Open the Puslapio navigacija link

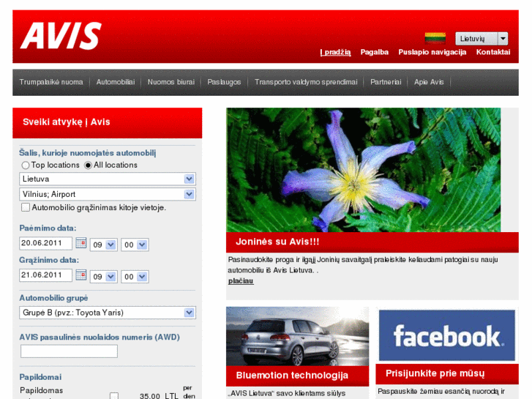tap(432, 52)
